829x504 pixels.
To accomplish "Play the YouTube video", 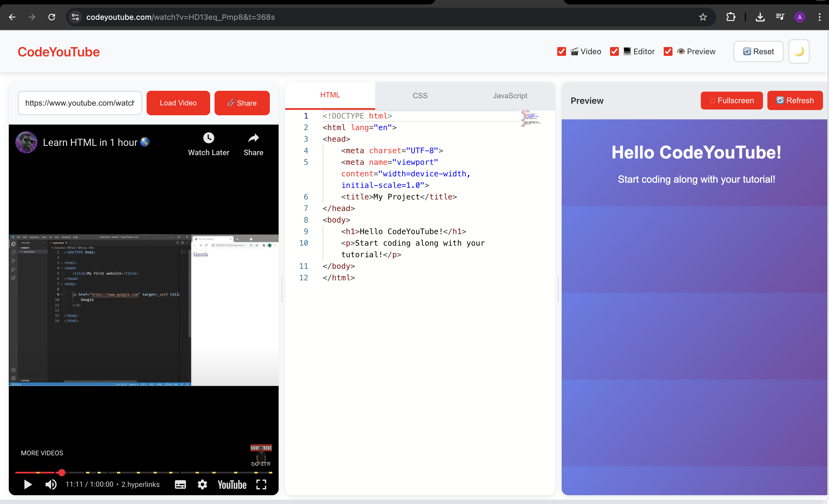I will pos(28,484).
